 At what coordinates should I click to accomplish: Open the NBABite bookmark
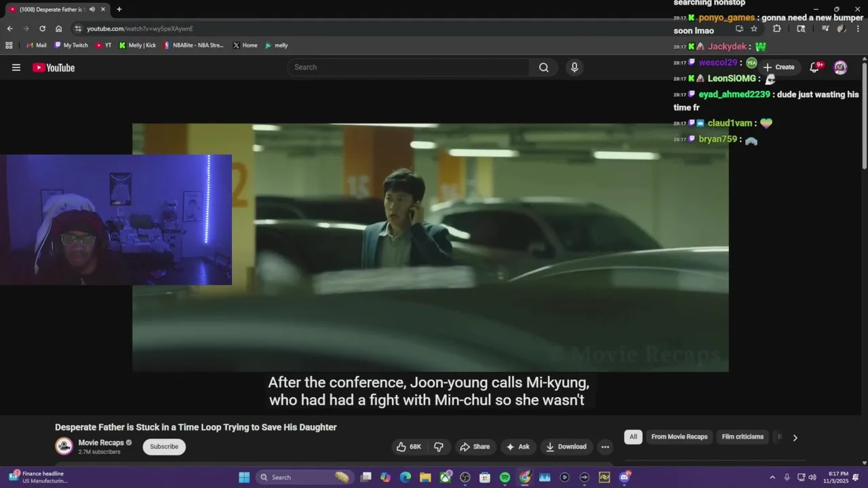click(194, 45)
